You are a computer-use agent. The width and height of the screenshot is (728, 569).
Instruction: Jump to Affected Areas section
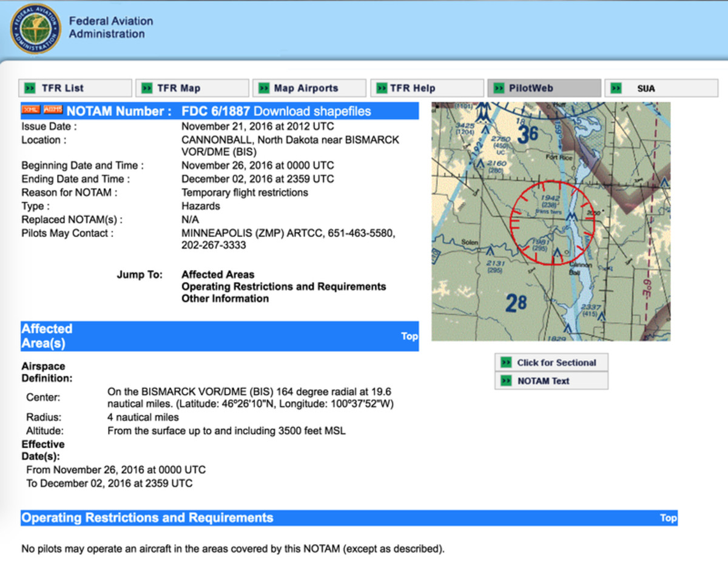tap(218, 275)
